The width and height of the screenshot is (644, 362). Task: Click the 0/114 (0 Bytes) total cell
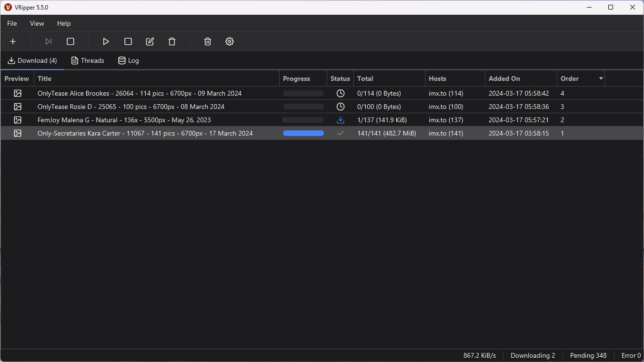click(379, 93)
